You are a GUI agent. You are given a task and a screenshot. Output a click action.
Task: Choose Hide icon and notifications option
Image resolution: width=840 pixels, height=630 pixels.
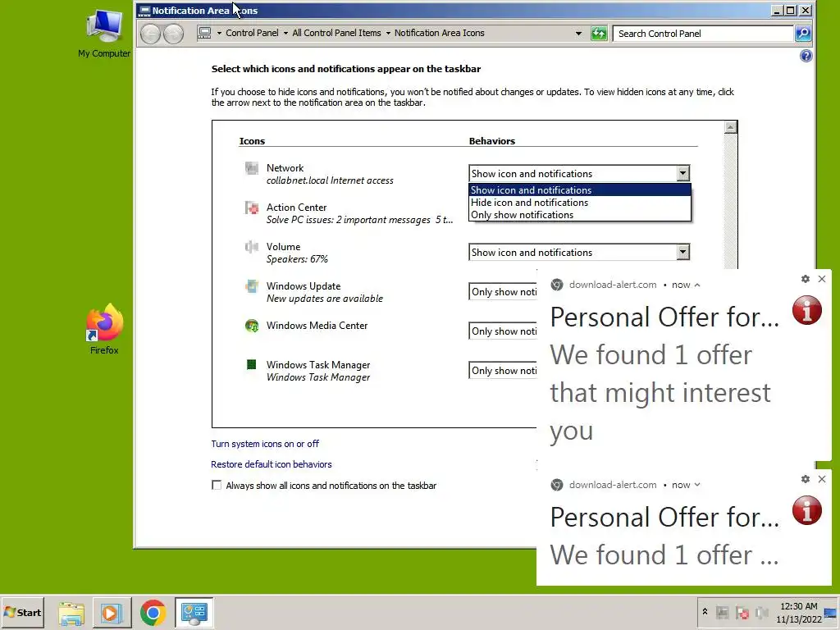coord(580,203)
